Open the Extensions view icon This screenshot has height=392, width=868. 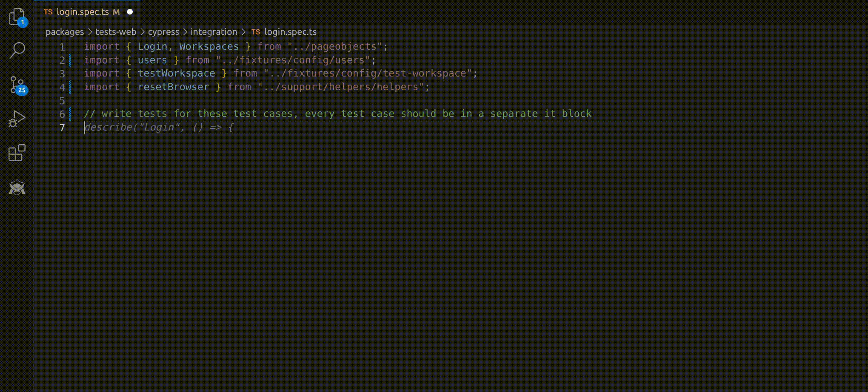17,153
